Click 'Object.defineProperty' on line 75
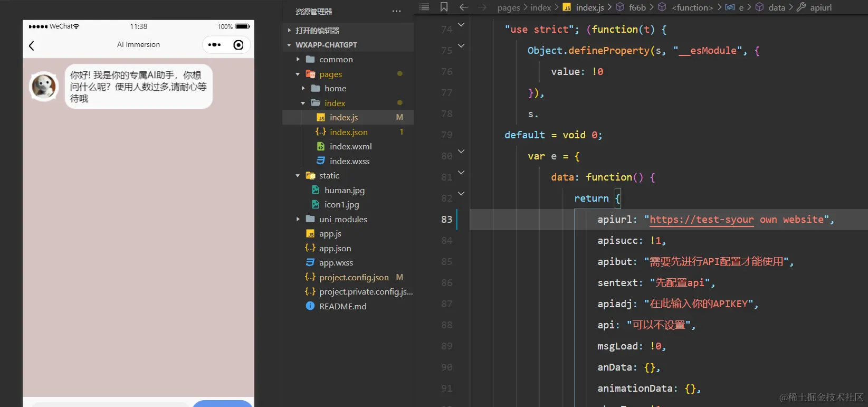Screen dimensions: 868x407 point(588,50)
